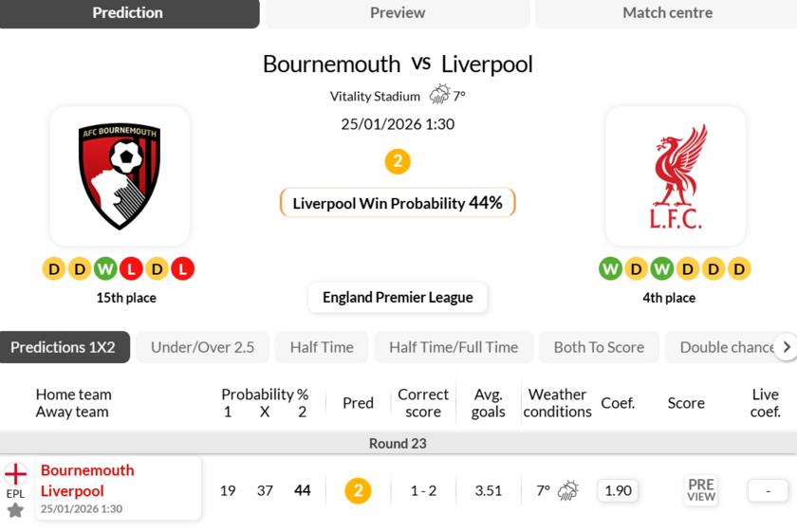Viewport: 797px width, 532px height.
Task: Select the Half Time/Full Time tab
Action: click(x=454, y=347)
